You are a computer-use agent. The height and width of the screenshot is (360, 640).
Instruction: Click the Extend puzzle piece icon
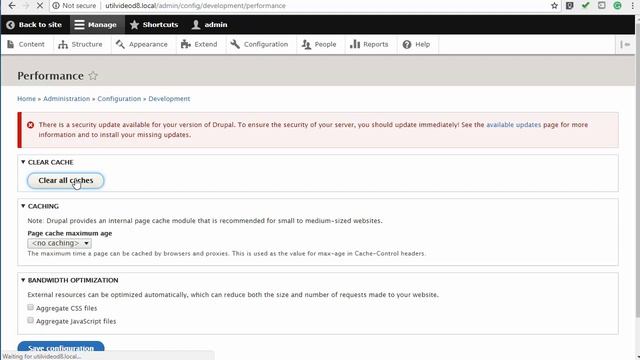point(186,44)
